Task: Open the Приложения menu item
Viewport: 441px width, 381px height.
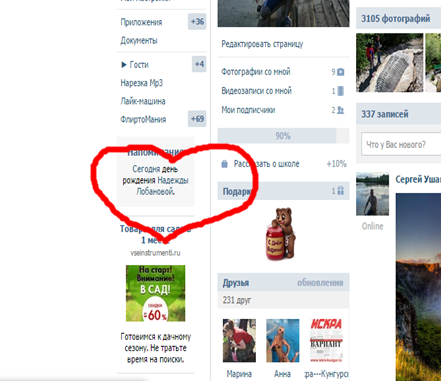Action: [x=141, y=22]
